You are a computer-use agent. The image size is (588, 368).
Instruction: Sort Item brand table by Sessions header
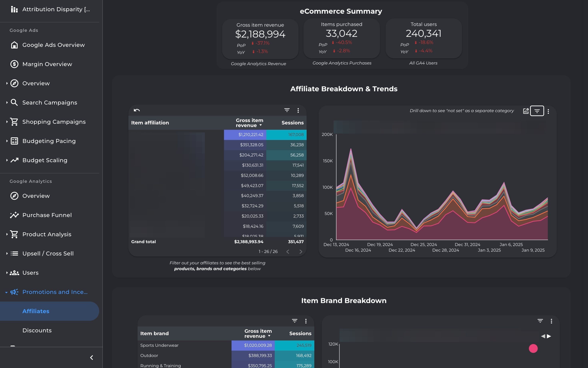coord(300,333)
